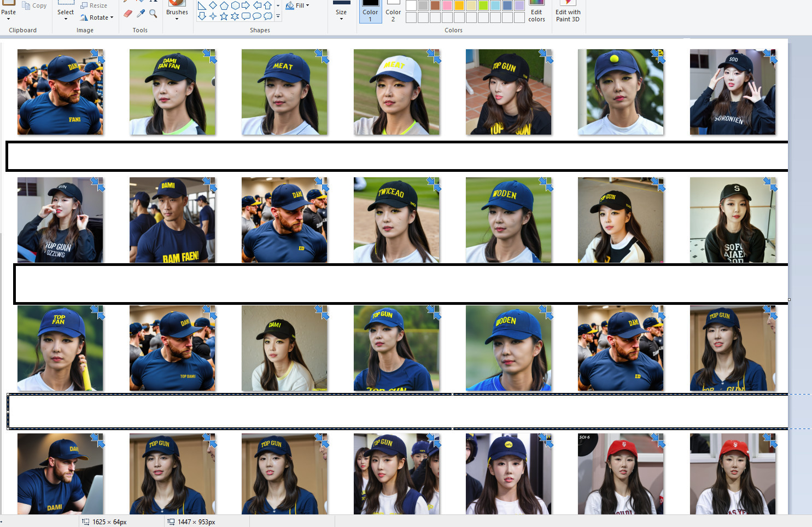Choose the hexagon shape
Screen dimensions: 812x527
click(235, 5)
